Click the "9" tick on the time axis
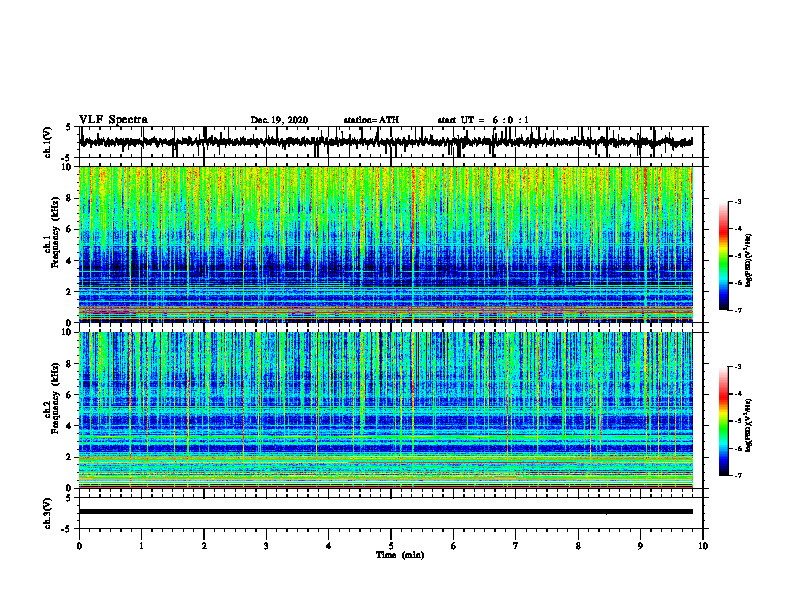Viewport: 792px width, 612px height. 640,546
